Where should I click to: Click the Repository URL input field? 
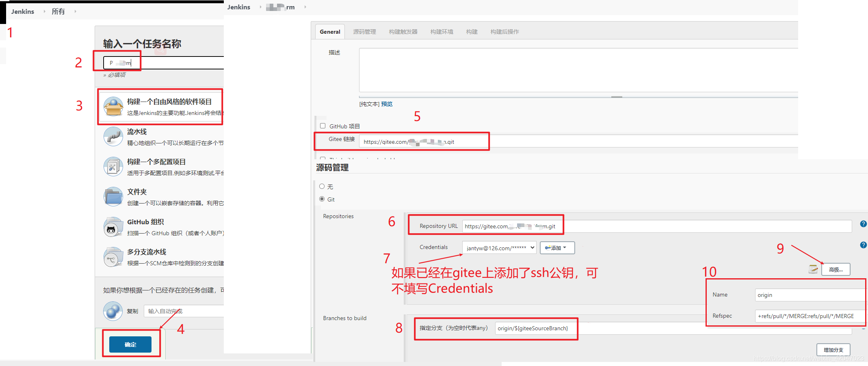click(x=657, y=226)
